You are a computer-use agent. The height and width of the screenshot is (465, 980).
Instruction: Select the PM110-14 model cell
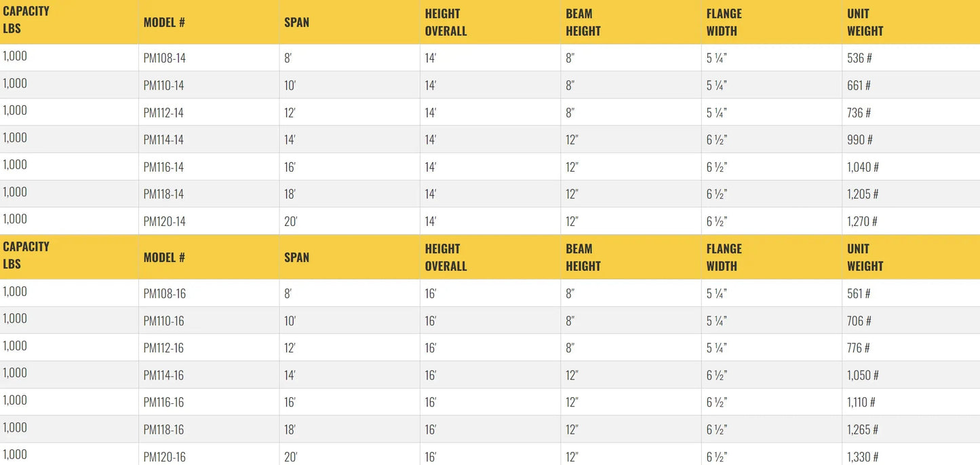tap(163, 86)
